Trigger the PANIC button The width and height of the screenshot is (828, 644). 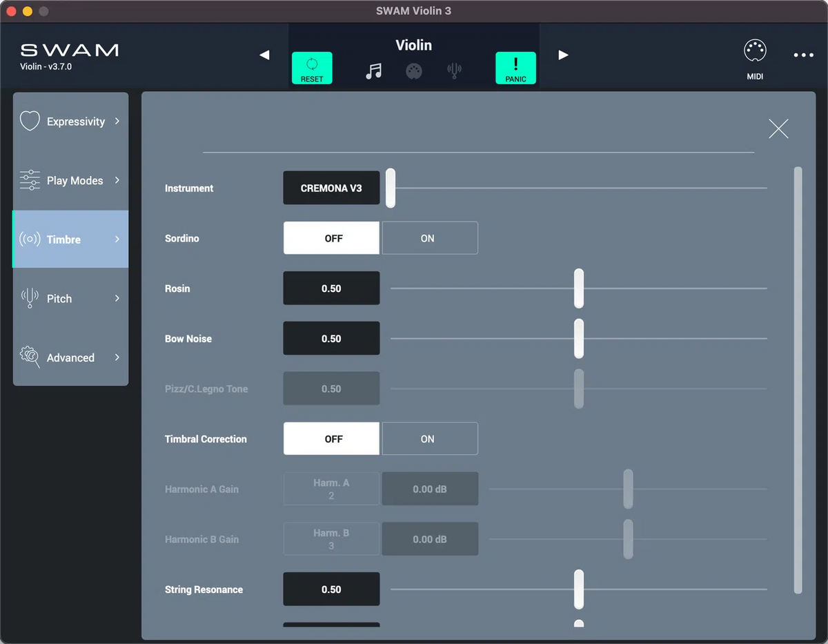(x=515, y=68)
